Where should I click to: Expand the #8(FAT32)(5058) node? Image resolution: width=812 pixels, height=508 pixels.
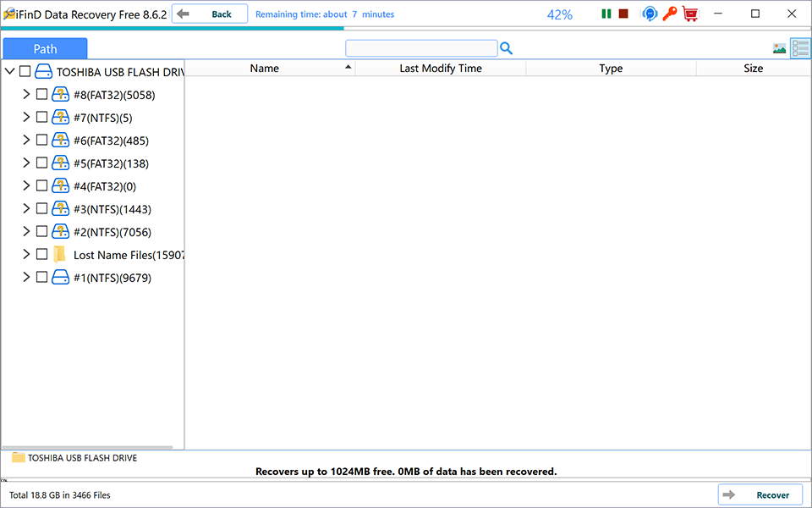click(x=26, y=94)
